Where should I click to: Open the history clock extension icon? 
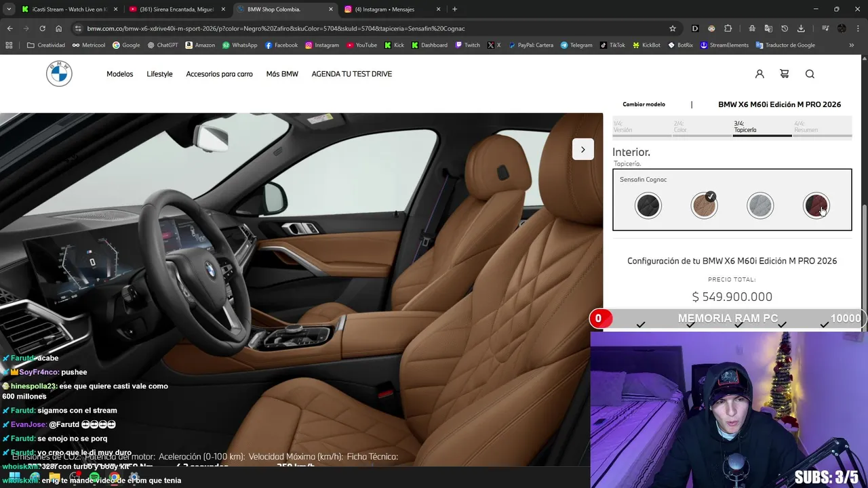point(785,28)
